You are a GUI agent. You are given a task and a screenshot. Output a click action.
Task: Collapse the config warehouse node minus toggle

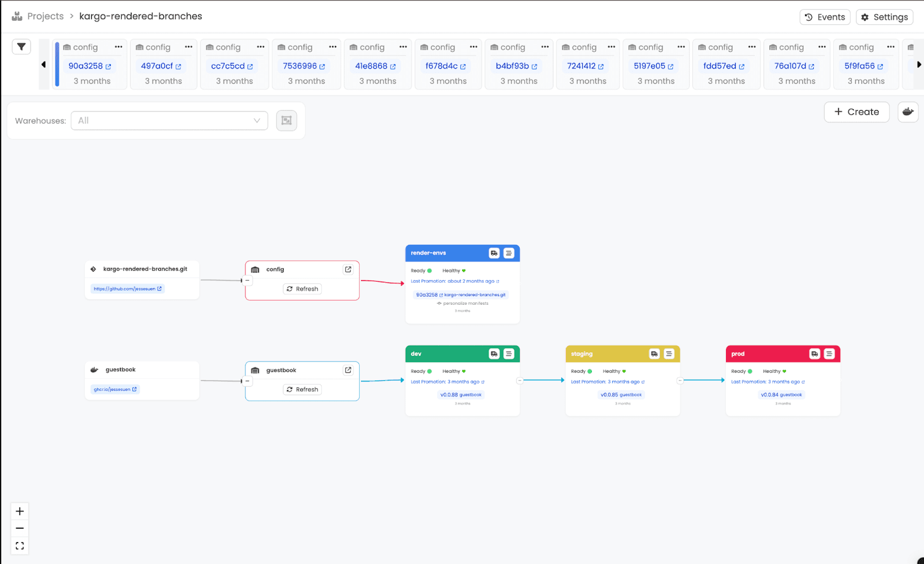[x=247, y=281]
